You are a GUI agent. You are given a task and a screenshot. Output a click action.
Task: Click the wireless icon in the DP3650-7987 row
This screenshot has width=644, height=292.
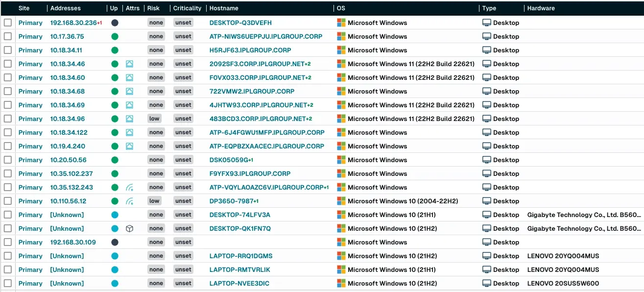[129, 201]
